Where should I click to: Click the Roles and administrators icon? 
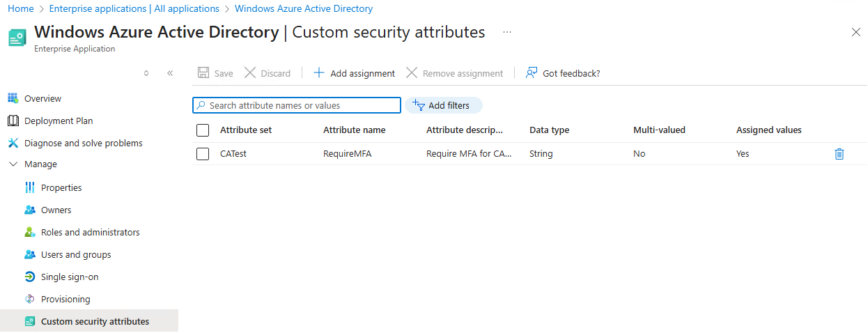(x=29, y=232)
